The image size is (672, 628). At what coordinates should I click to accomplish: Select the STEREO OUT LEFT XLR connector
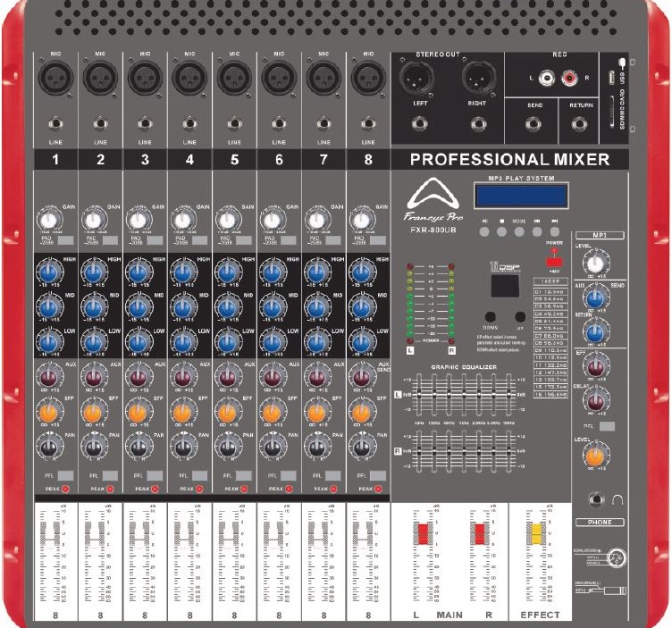pyautogui.click(x=416, y=78)
